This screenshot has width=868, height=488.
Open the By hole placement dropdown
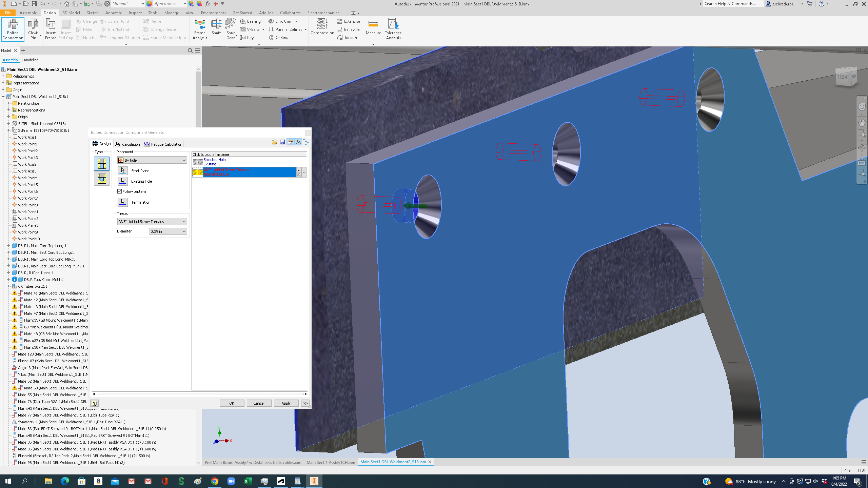click(152, 160)
